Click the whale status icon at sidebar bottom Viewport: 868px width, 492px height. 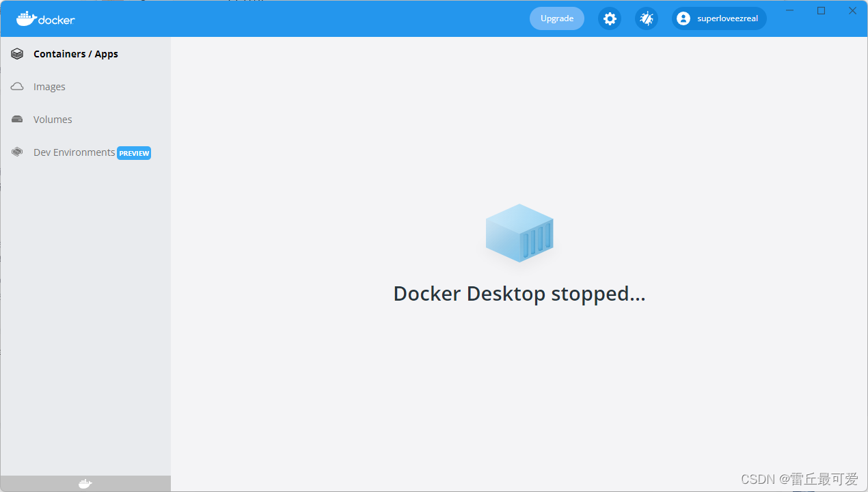tap(85, 483)
